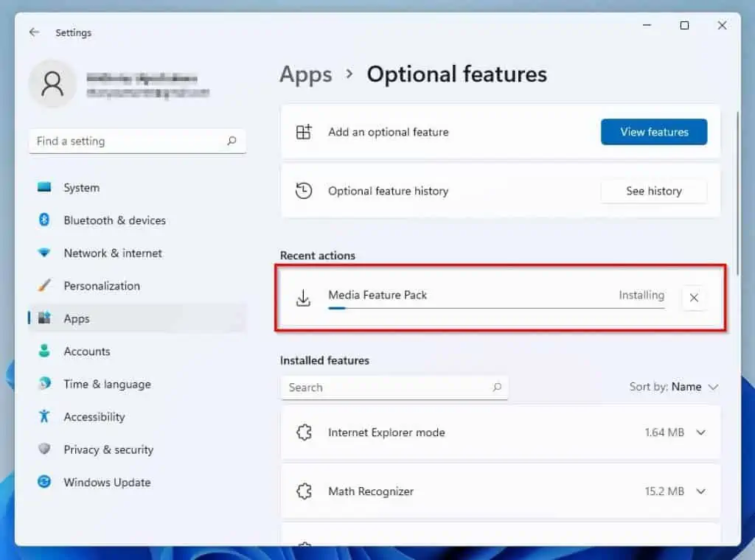Click the Network wifi icon

tap(44, 253)
